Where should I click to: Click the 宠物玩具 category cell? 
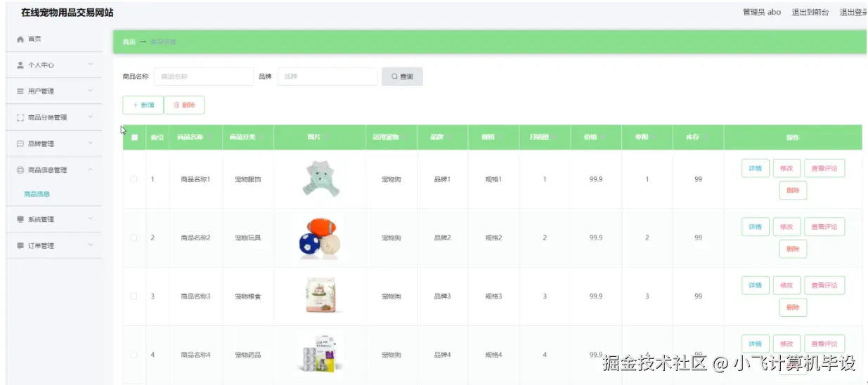[x=248, y=238]
